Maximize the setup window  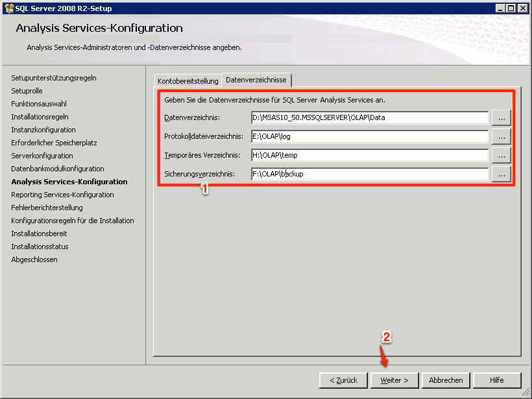click(x=512, y=8)
